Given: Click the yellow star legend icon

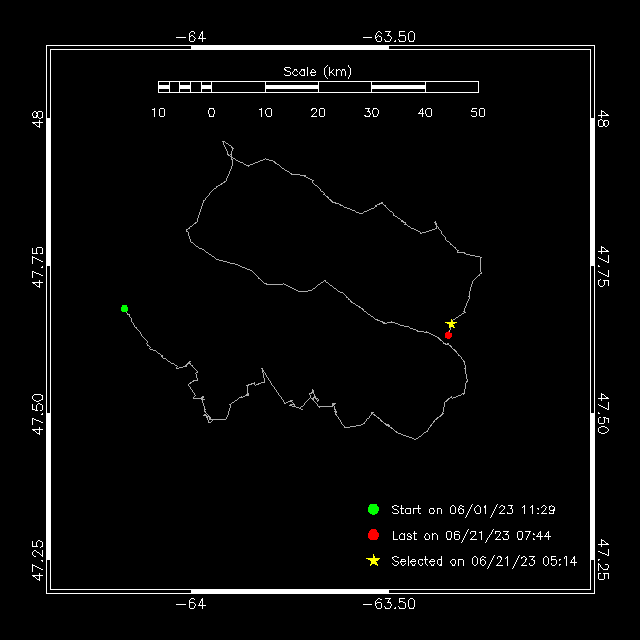Looking at the screenshot, I should [373, 561].
